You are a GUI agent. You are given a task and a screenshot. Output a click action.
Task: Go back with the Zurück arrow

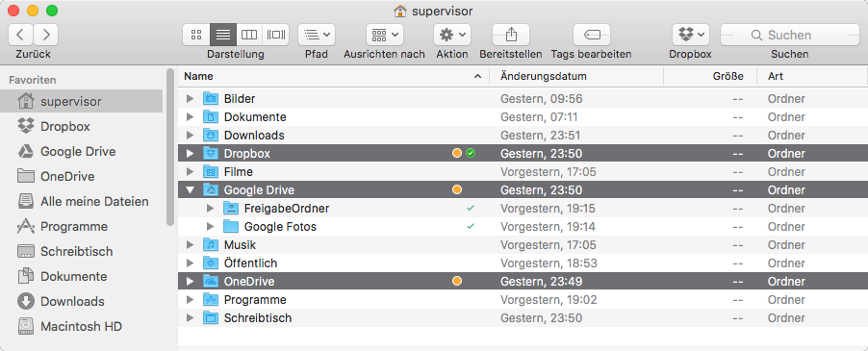[x=20, y=35]
